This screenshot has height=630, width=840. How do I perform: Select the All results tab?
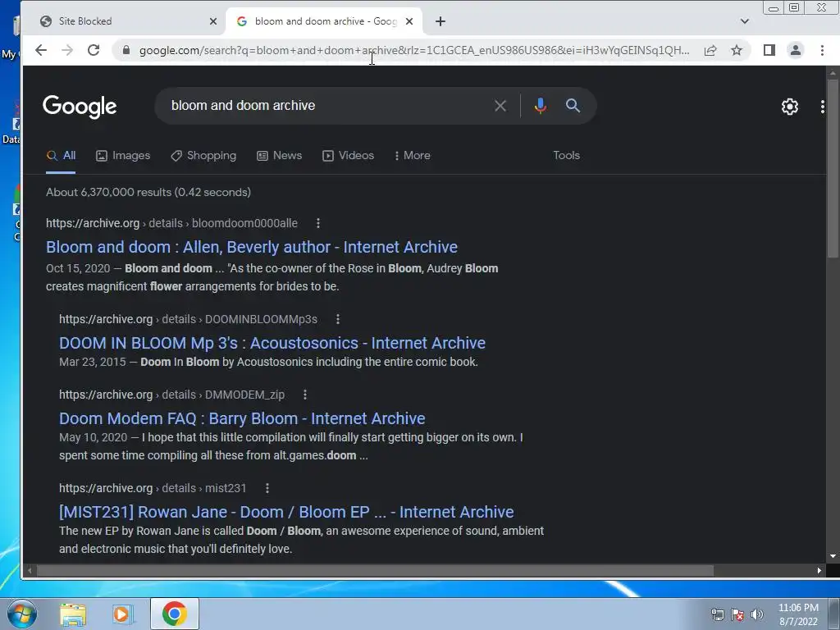pos(61,155)
